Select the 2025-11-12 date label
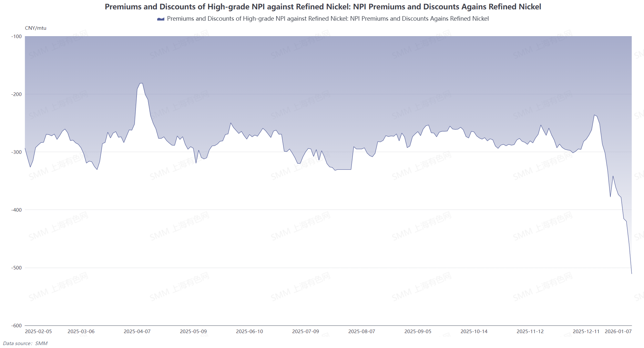The image size is (644, 348). pos(530,332)
